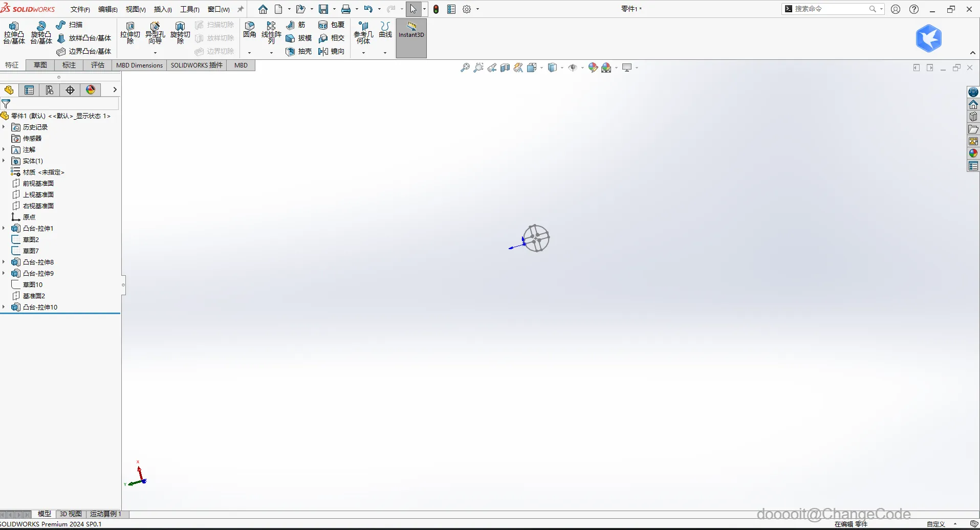The image size is (980, 530).
Task: Open the Edit Appearance color ball icon
Action: coord(593,68)
